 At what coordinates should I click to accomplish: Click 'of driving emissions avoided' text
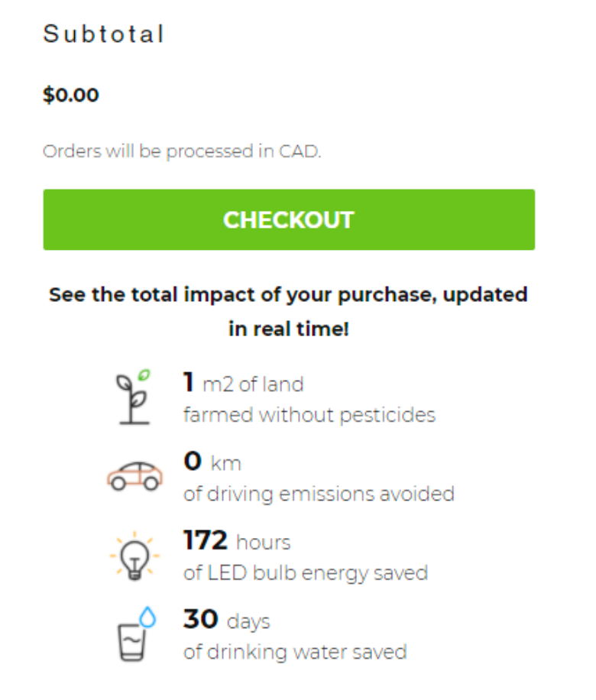319,494
